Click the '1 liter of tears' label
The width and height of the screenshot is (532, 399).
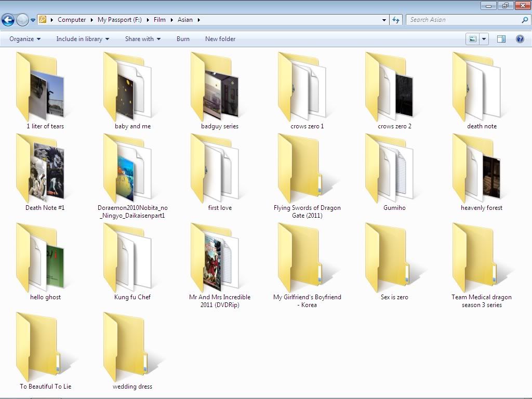(45, 126)
